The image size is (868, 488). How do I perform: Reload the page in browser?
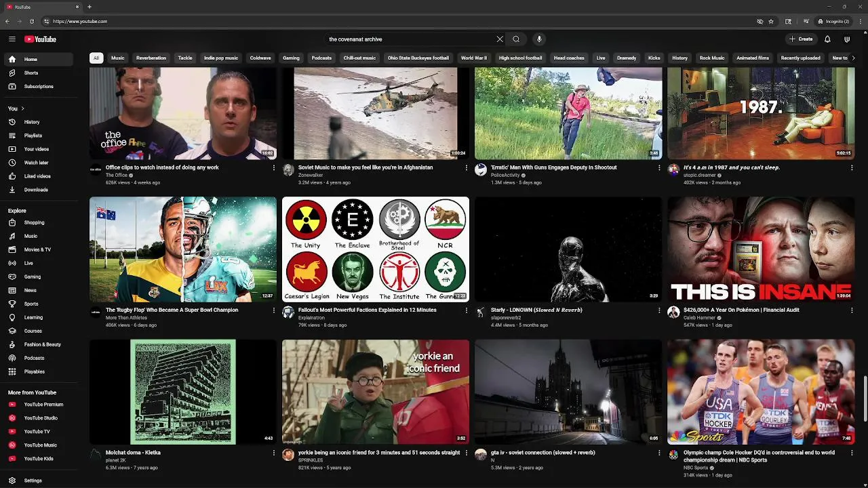[31, 21]
